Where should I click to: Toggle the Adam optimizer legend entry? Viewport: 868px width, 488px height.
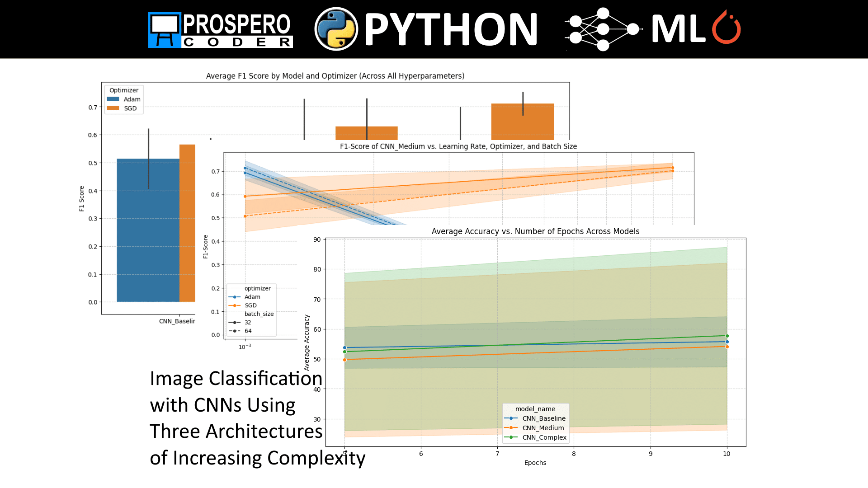tap(244, 297)
